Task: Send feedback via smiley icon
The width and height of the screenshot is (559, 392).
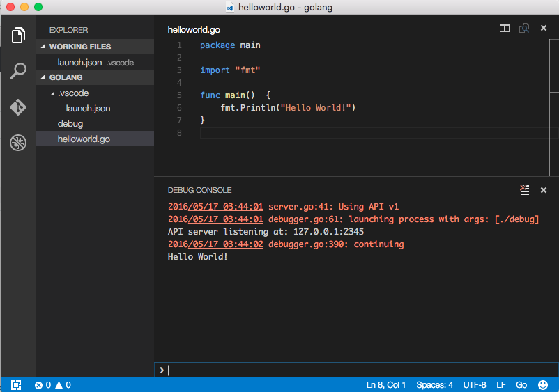Action: [543, 385]
